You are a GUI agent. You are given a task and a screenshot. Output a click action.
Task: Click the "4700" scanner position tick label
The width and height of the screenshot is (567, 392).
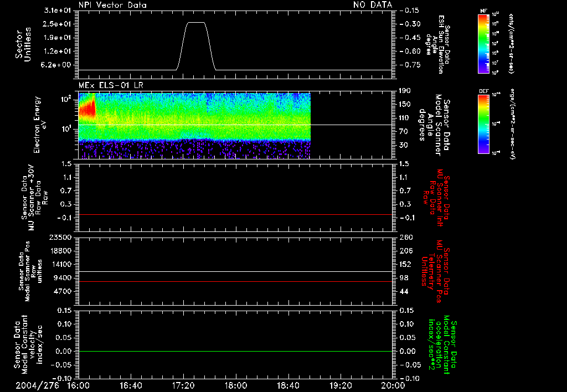click(x=63, y=291)
